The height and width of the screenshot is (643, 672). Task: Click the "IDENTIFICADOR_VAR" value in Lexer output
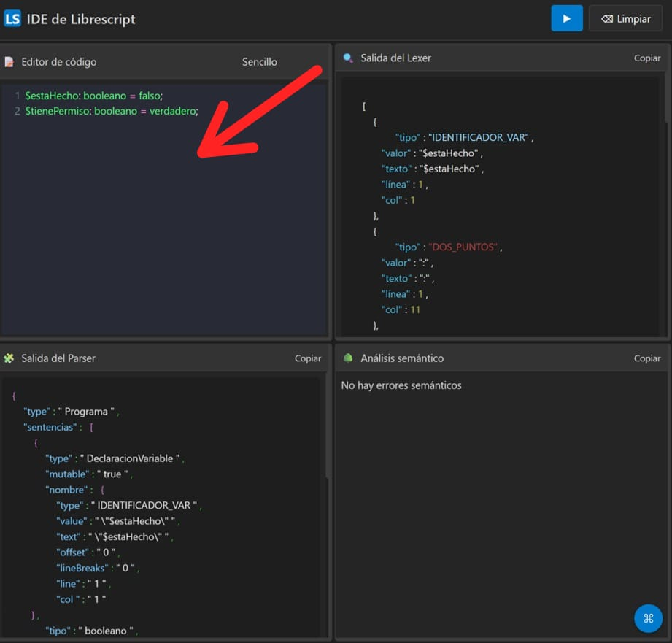479,138
